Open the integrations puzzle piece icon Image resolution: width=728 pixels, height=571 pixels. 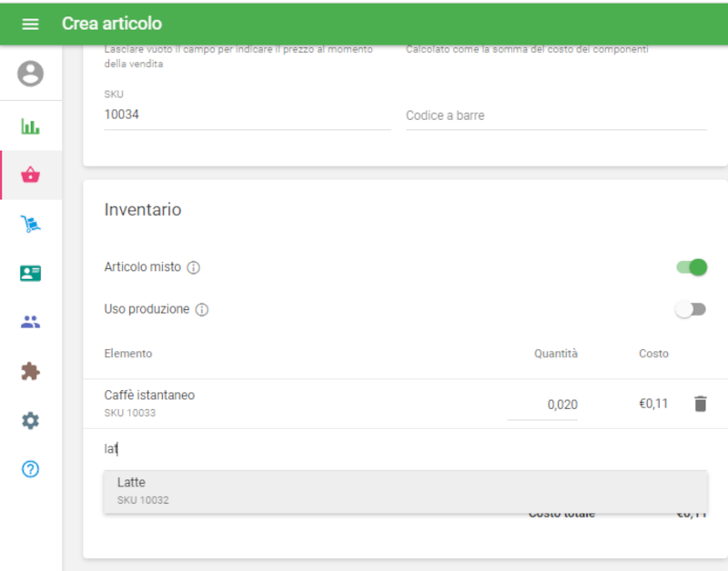tap(30, 371)
